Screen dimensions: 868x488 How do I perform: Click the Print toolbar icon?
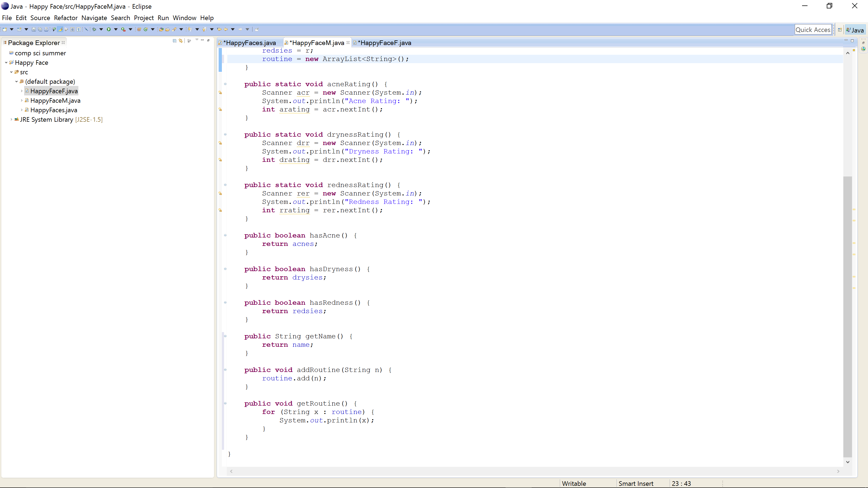pyautogui.click(x=46, y=30)
